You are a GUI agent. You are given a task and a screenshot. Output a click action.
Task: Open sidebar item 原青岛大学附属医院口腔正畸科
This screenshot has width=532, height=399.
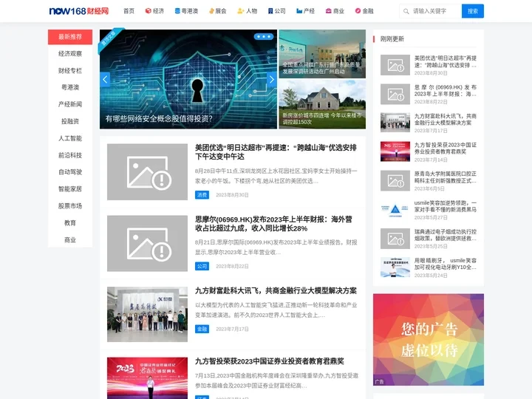click(x=445, y=177)
